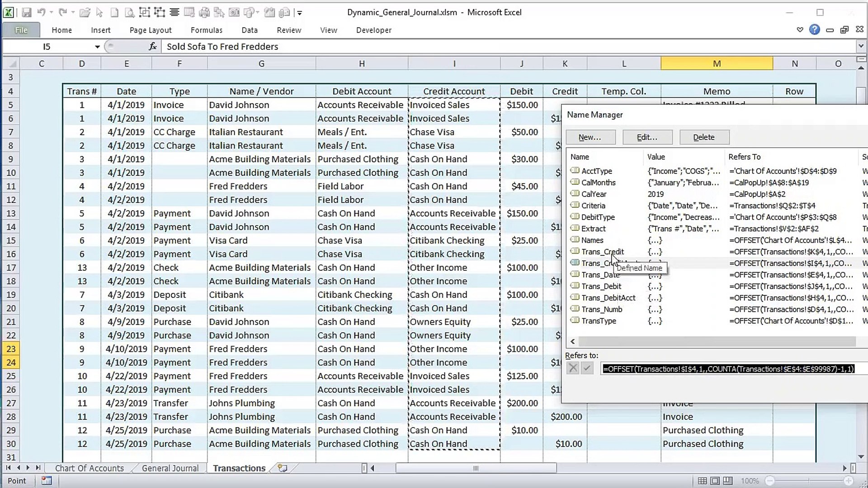Switch to Page Layout view in status bar

pos(715,481)
